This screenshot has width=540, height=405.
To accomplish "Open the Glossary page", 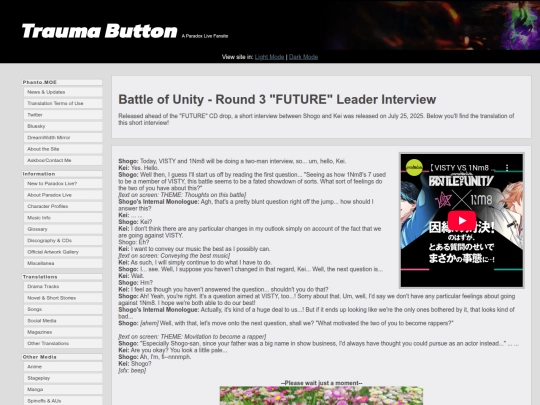I will (x=63, y=229).
